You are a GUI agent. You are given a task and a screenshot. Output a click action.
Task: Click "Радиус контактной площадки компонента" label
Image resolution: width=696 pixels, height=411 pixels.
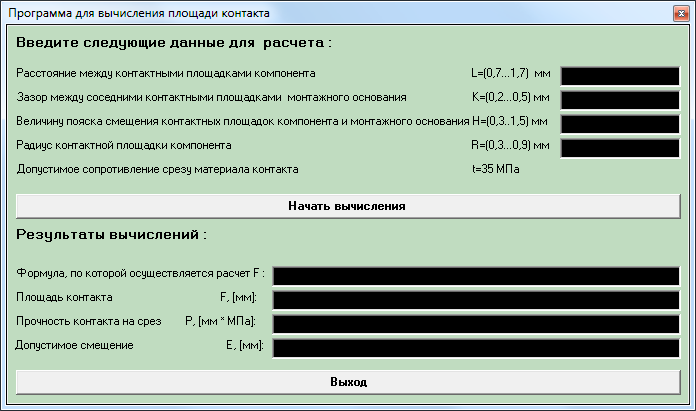[123, 146]
